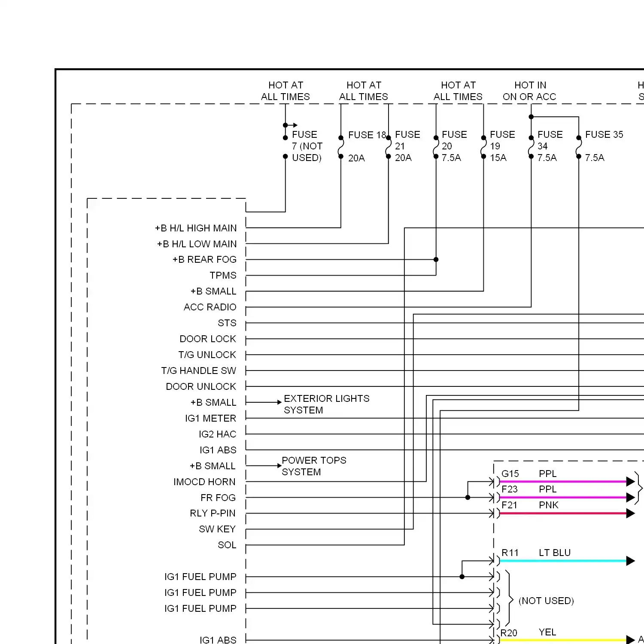
Task: Select the yellow R20 wire
Action: pos(563,640)
